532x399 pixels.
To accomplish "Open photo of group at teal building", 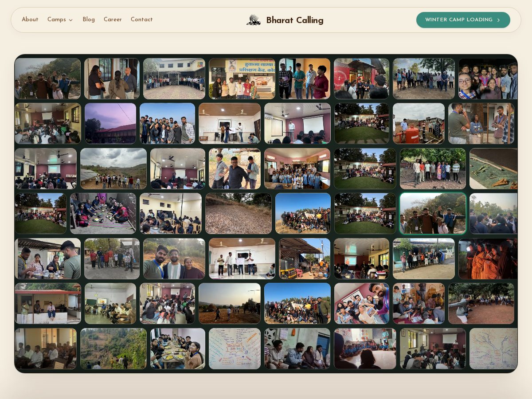I will point(424,258).
